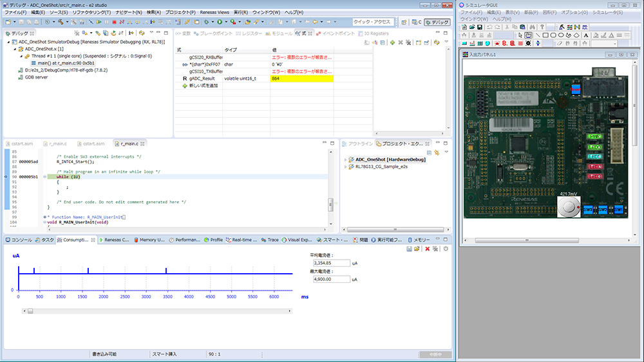Open the perspective switcher icon
The height and width of the screenshot is (362, 644).
click(404, 22)
